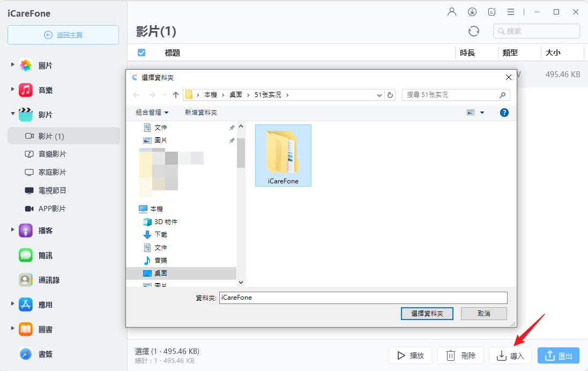Click the 返回主頁 button
The width and height of the screenshot is (588, 371).
point(63,35)
